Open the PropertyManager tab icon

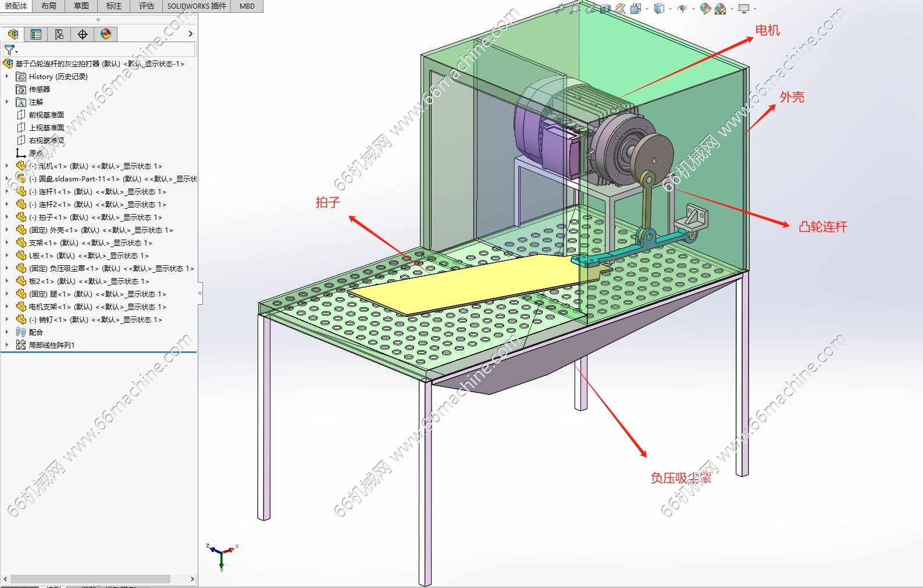(x=36, y=34)
